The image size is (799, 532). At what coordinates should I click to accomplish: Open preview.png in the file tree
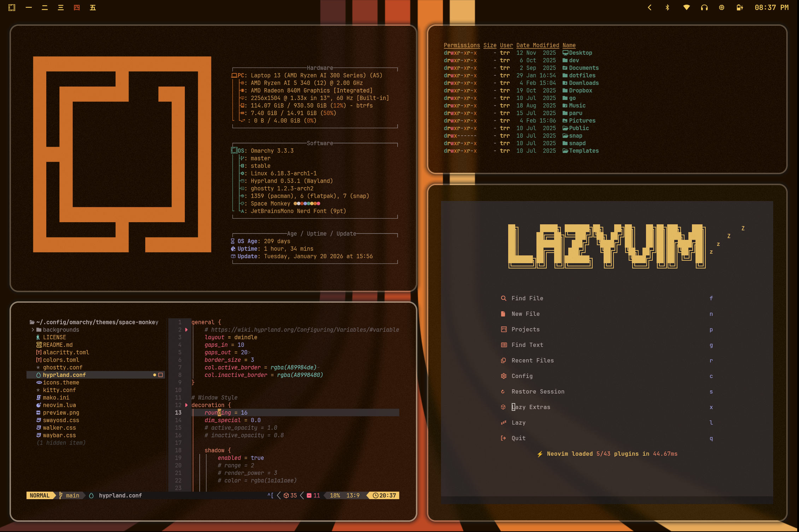point(61,413)
